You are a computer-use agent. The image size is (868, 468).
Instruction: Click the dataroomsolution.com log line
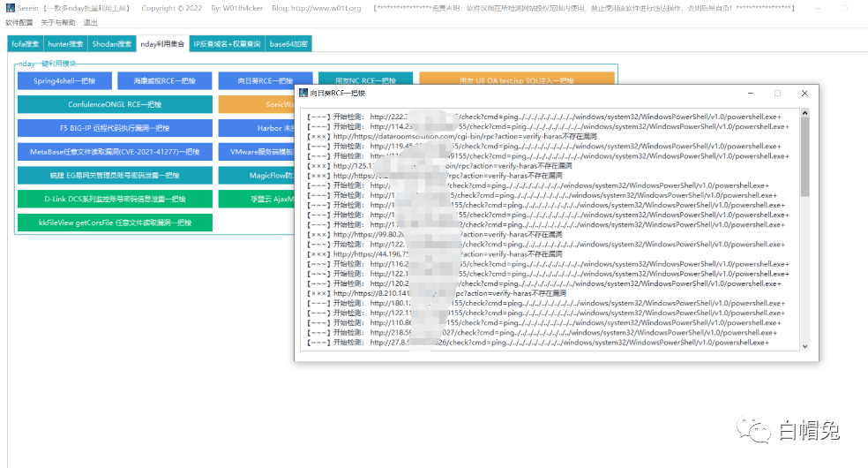(452, 136)
